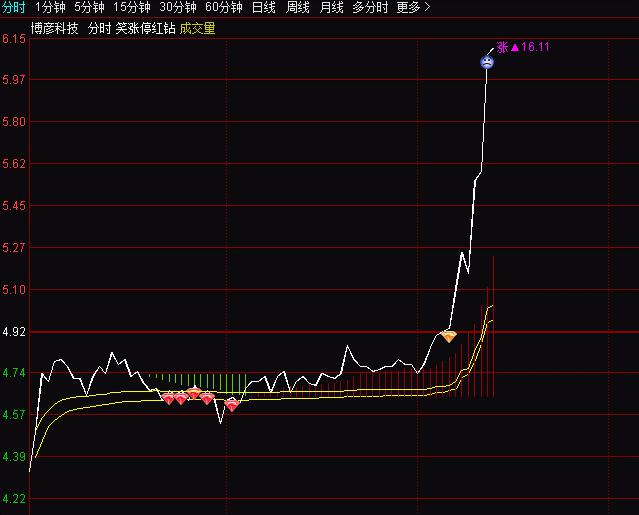
Task: Select the 5分钟 period tab
Action: pyautogui.click(x=89, y=7)
